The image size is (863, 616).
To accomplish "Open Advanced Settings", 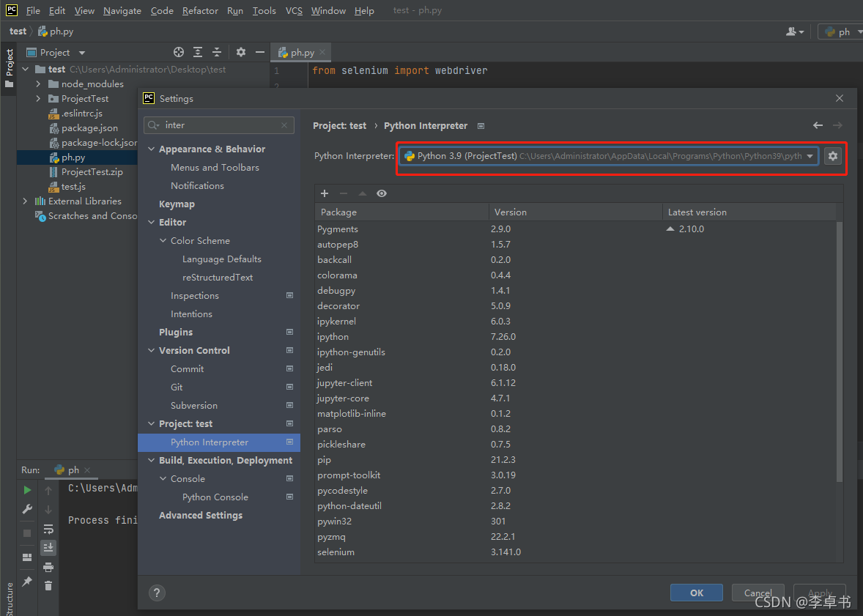I will [x=200, y=515].
